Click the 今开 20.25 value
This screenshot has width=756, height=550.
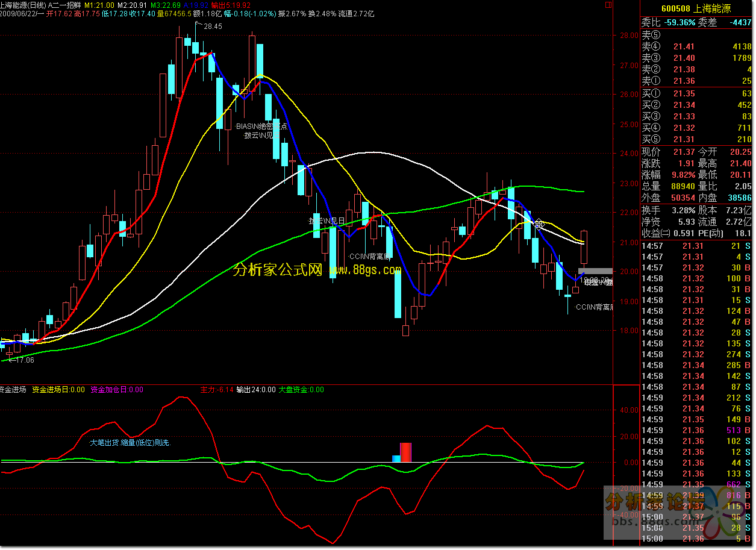(x=741, y=152)
